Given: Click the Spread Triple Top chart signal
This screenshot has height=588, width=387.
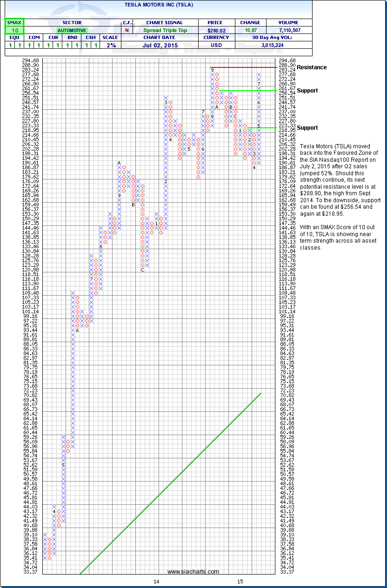Looking at the screenshot, I should (x=166, y=30).
